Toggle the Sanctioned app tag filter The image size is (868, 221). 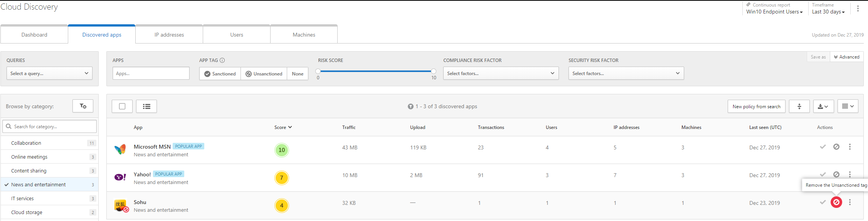click(x=220, y=74)
